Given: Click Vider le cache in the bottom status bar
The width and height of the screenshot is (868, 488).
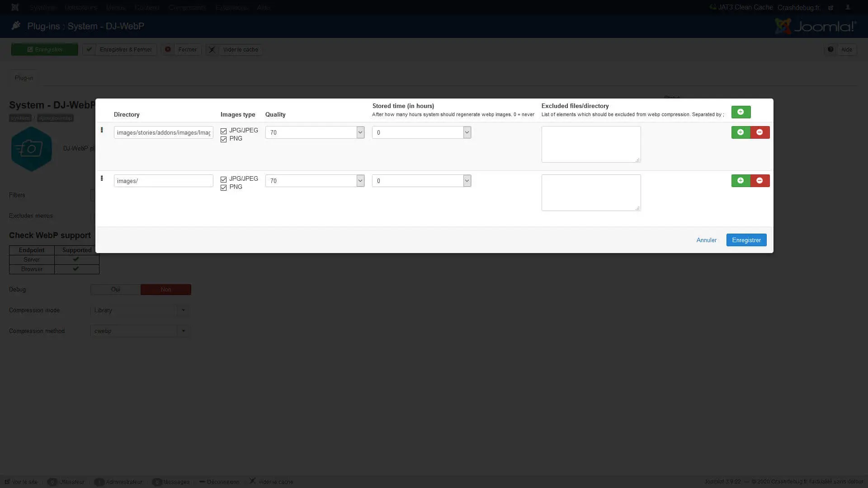Looking at the screenshot, I should point(271,482).
